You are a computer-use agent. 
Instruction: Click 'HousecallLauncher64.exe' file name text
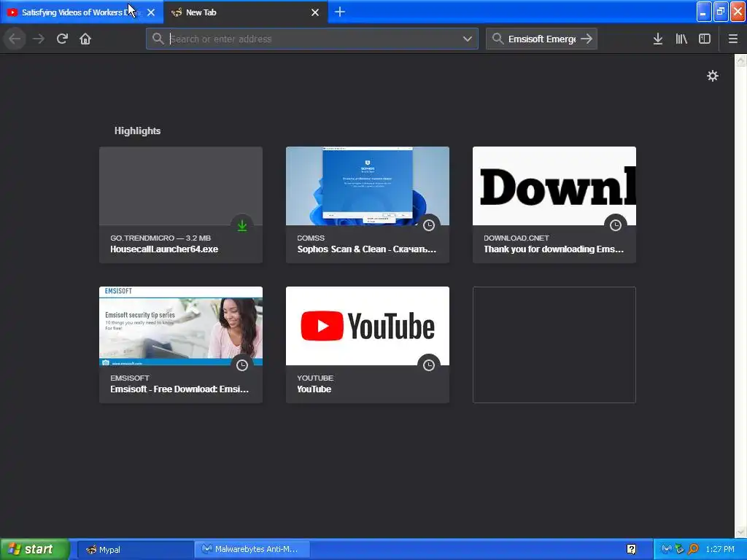164,249
